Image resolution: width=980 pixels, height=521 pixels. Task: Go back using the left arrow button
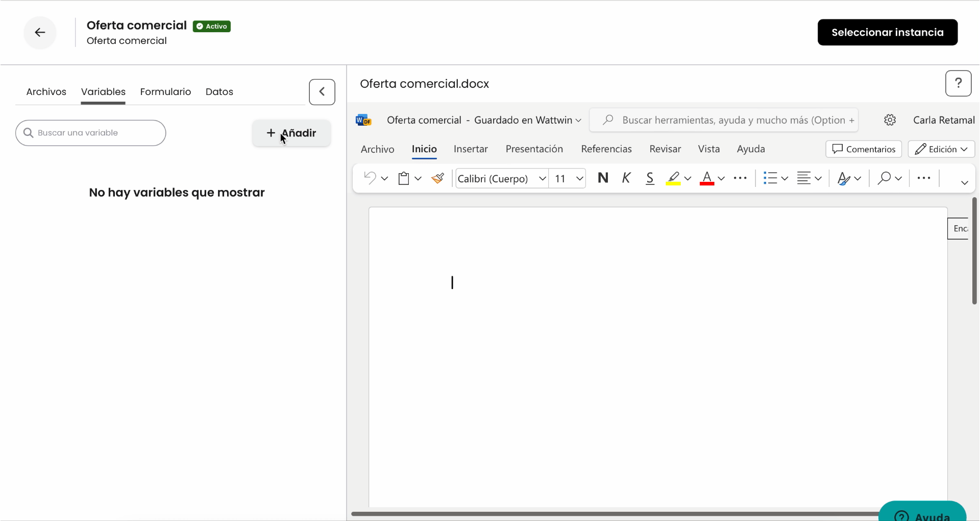pyautogui.click(x=40, y=32)
